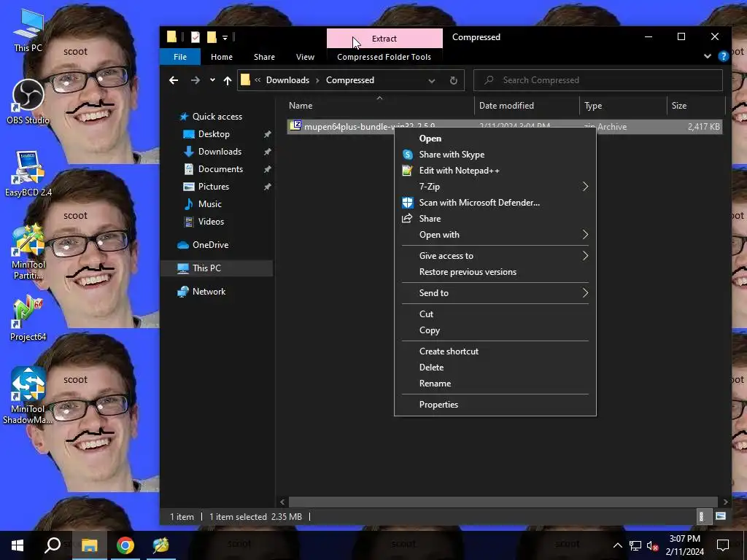
Task: Open This PC desktop icon
Action: (x=28, y=29)
